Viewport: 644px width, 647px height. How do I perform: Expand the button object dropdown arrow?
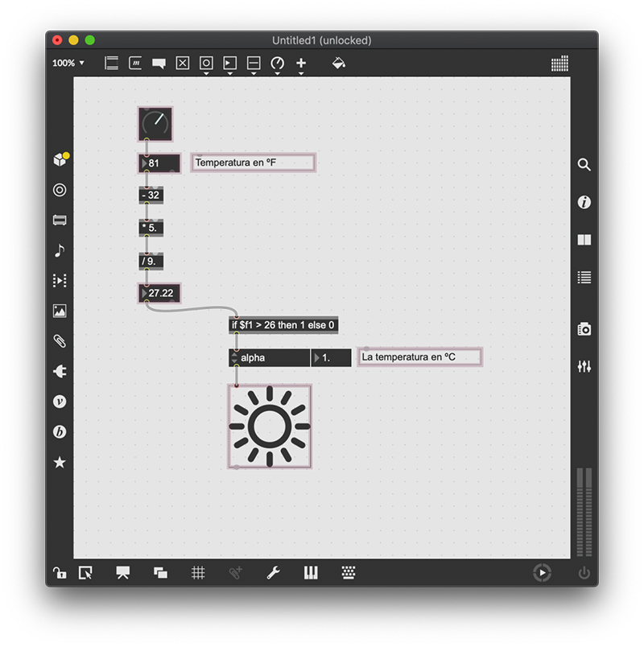pos(206,73)
